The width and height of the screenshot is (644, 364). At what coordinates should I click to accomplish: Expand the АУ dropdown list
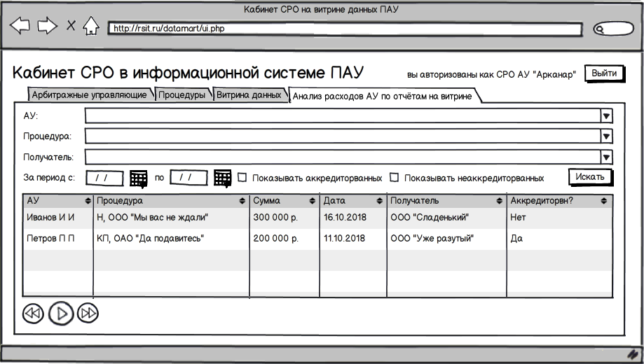point(606,115)
